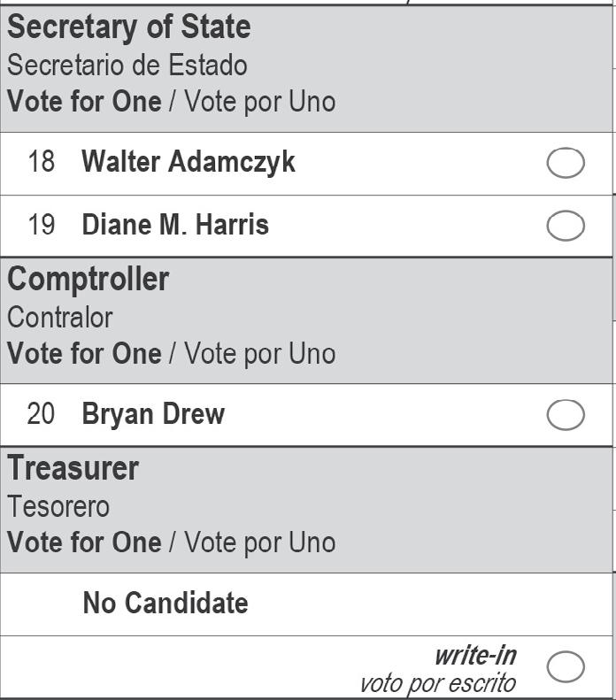This screenshot has width=616, height=700.
Task: Click the Comptroller contest heading
Action: [x=89, y=280]
